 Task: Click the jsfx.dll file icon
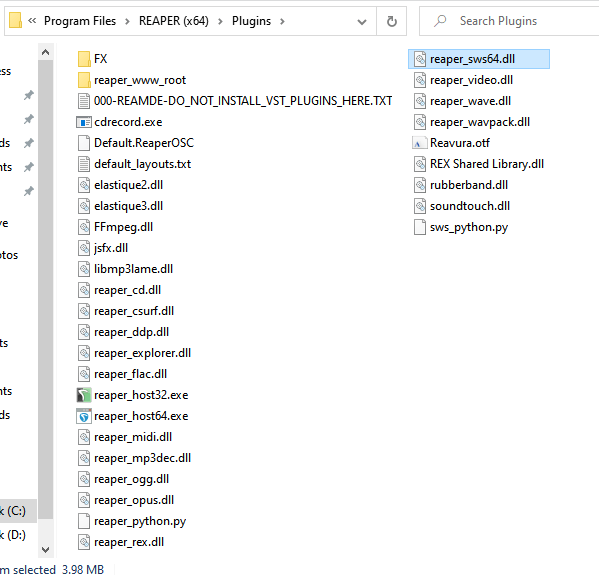pyautogui.click(x=84, y=248)
